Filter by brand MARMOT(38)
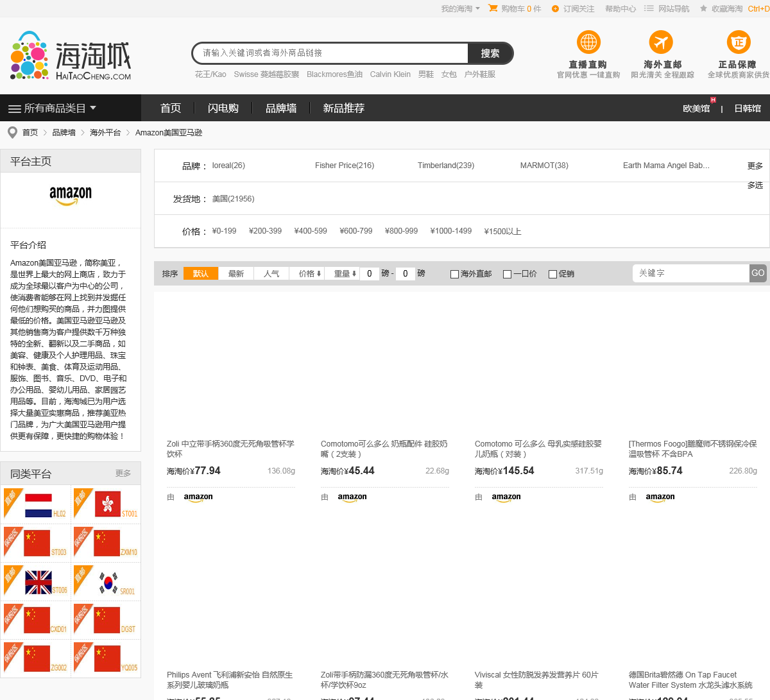This screenshot has height=700, width=770. 544,166
